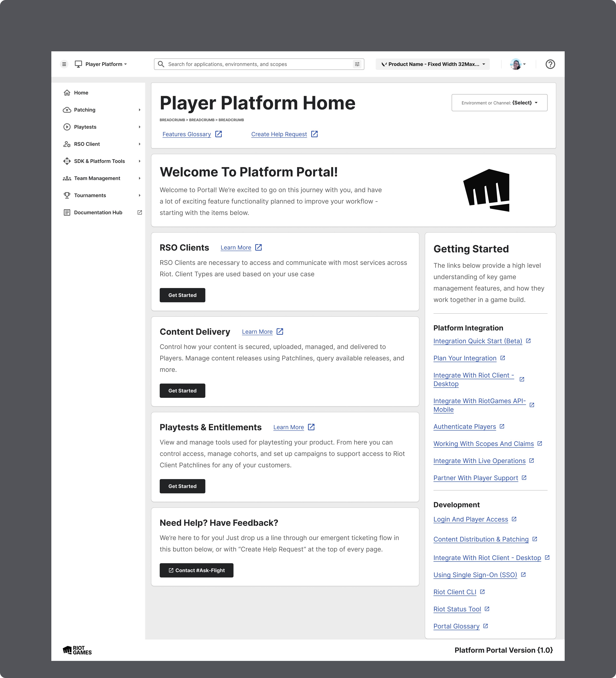Click the Tournaments trophy icon
The height and width of the screenshot is (678, 616).
point(67,195)
